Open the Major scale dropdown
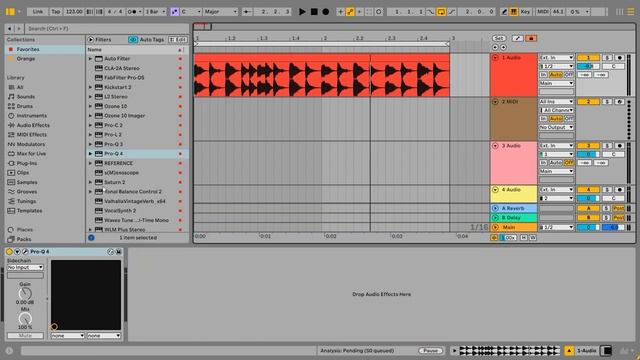The width and height of the screenshot is (640, 360). click(220, 12)
